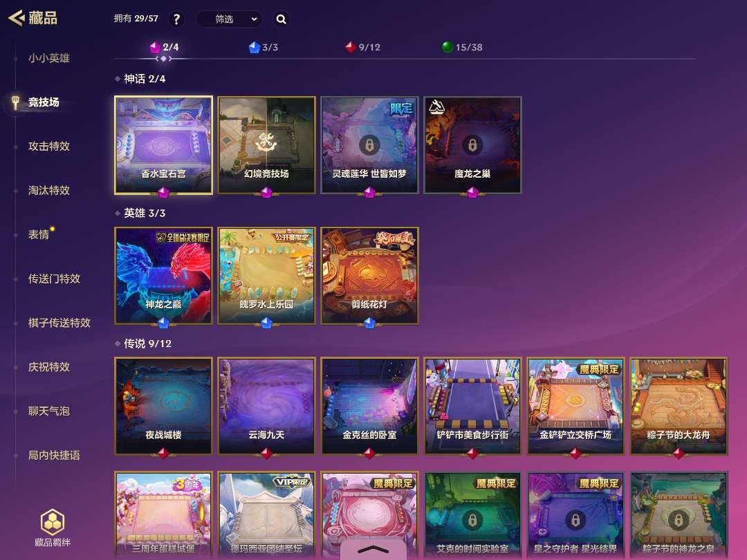Viewport: 747px width, 560px height.
Task: Switch to the 攻击特效 category
Action: pos(49,146)
